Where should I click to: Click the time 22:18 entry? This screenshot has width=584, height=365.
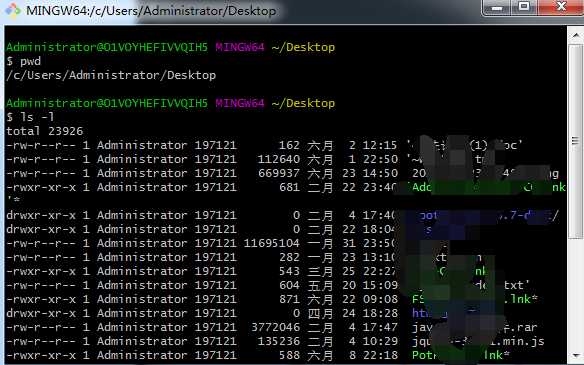[x=380, y=355]
